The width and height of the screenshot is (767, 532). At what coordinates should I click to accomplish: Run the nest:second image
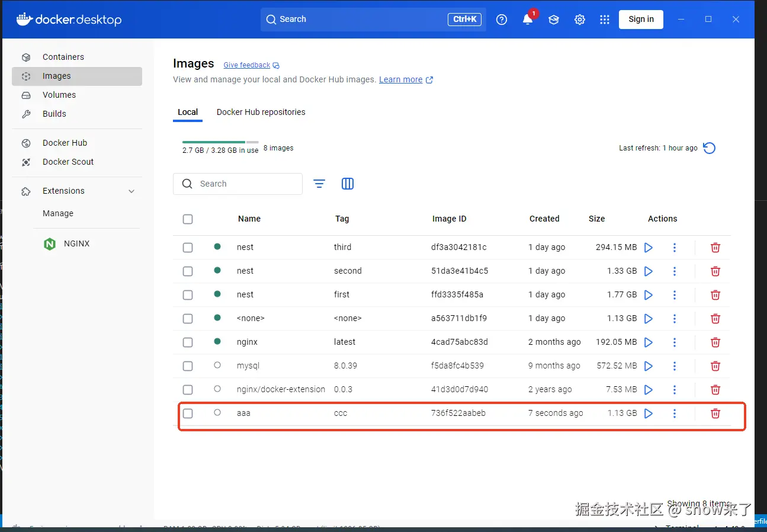point(649,271)
